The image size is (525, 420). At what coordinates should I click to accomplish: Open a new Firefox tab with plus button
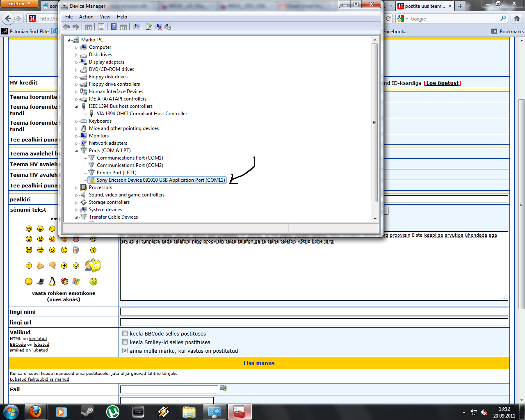coord(460,6)
